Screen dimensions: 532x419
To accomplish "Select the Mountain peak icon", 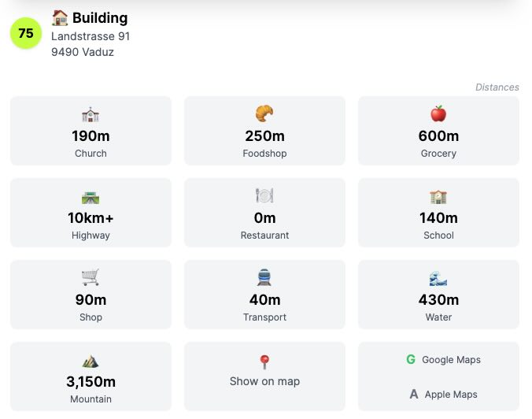I will [x=91, y=362].
